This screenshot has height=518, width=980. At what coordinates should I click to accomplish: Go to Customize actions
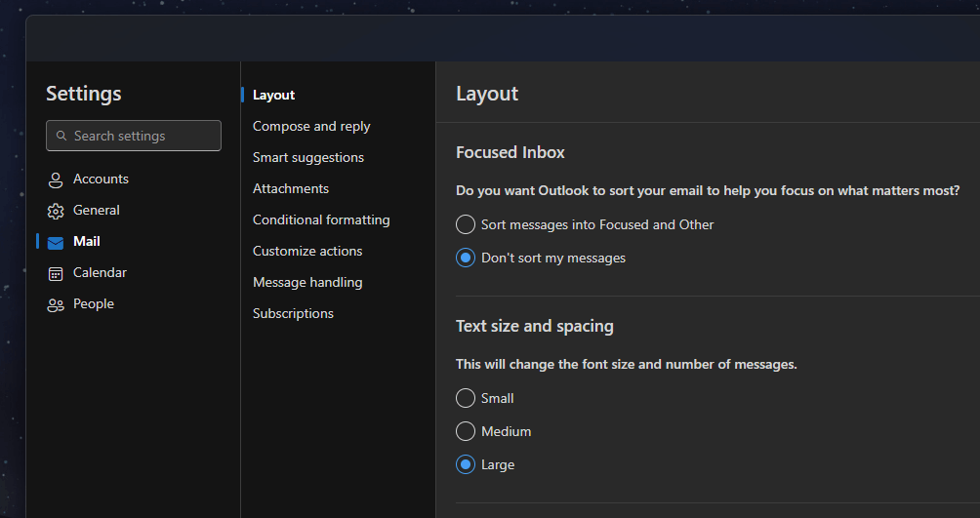(x=307, y=252)
